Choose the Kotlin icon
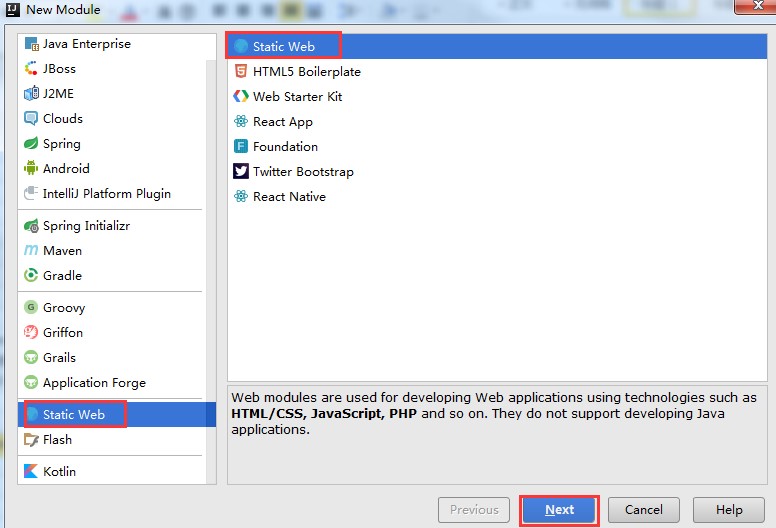 (31, 472)
